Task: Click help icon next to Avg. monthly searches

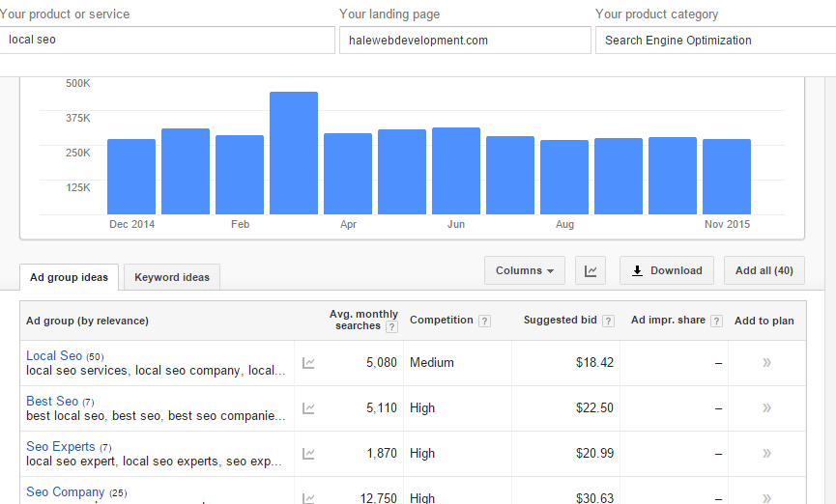Action: [391, 327]
